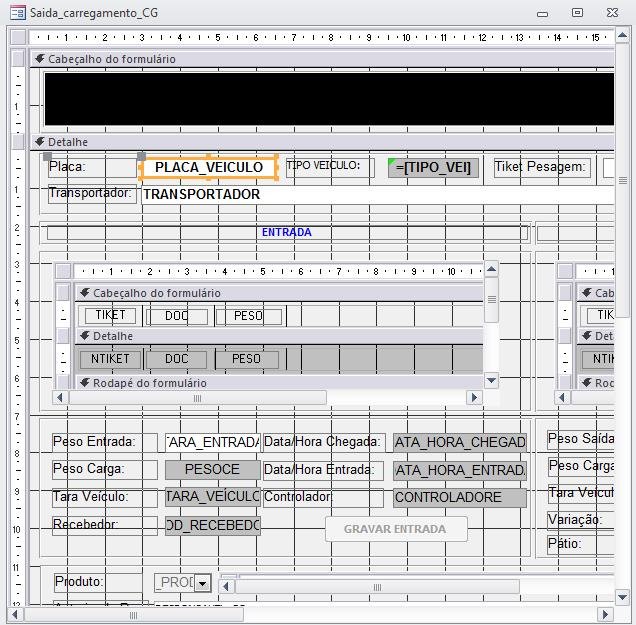This screenshot has height=625, width=636.
Task: Click the subform horizontal scroll-right arrow
Action: click(x=474, y=398)
